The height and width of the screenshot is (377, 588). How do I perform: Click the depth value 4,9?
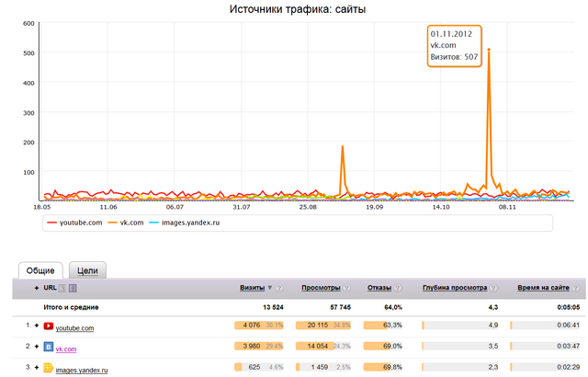coord(493,326)
